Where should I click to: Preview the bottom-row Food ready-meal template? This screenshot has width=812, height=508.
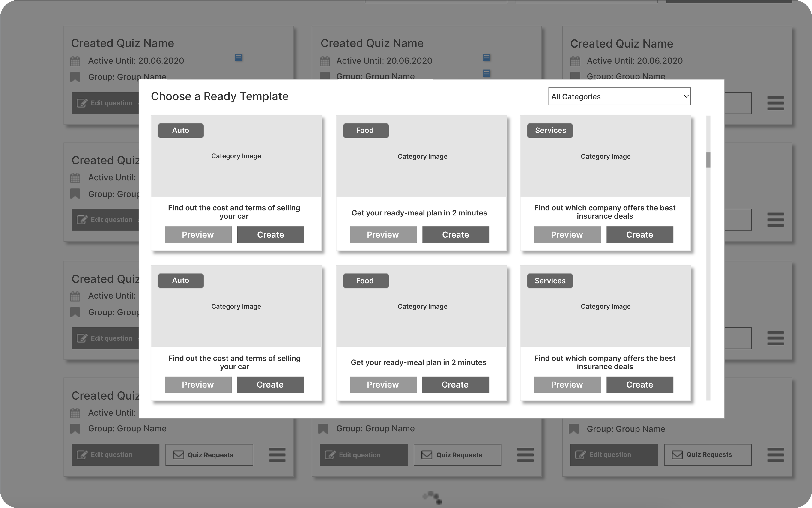click(383, 384)
